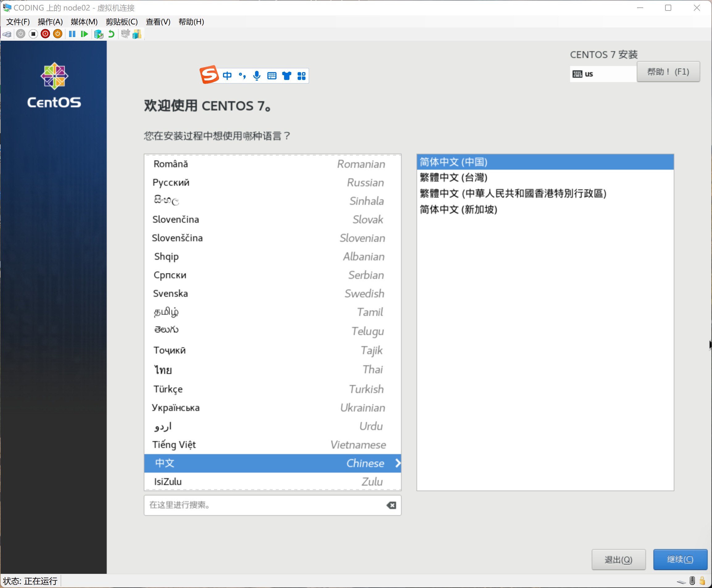
Task: Open the Sogou soft keyboard icon
Action: coord(272,76)
